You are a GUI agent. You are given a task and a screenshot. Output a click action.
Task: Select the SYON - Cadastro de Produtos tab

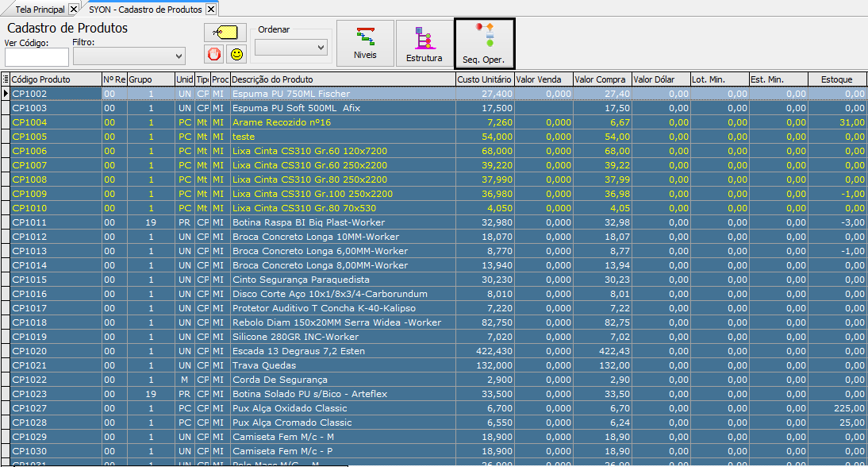(x=144, y=10)
